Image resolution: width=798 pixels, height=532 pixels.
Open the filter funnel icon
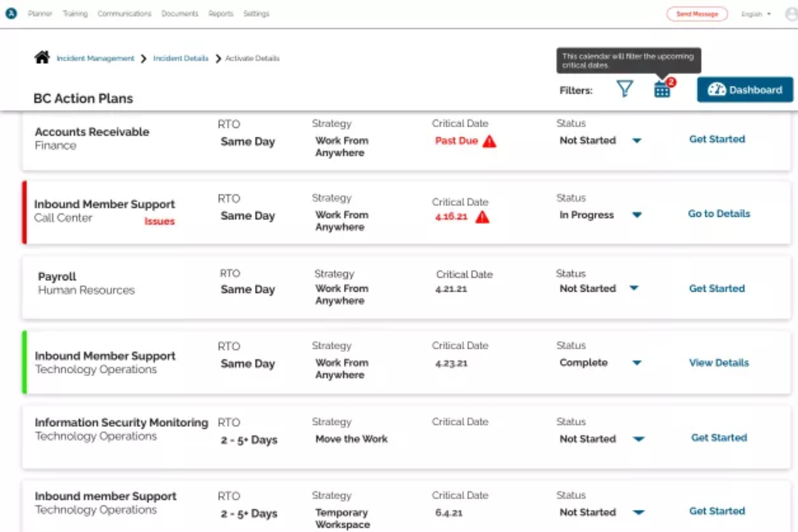tap(624, 88)
